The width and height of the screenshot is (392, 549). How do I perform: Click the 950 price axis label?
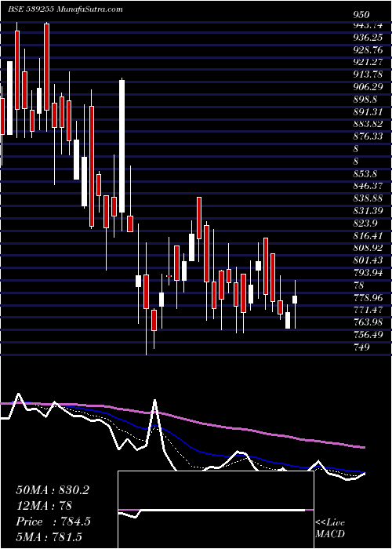[361, 15]
